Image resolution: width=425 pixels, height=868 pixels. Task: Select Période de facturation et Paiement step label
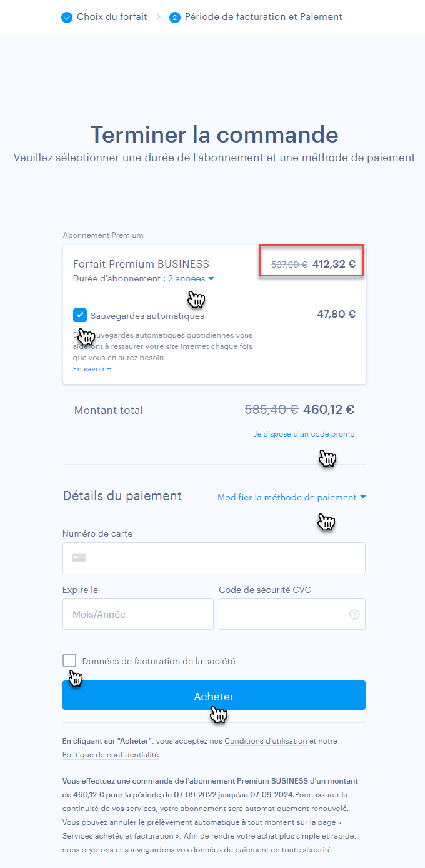click(x=264, y=17)
